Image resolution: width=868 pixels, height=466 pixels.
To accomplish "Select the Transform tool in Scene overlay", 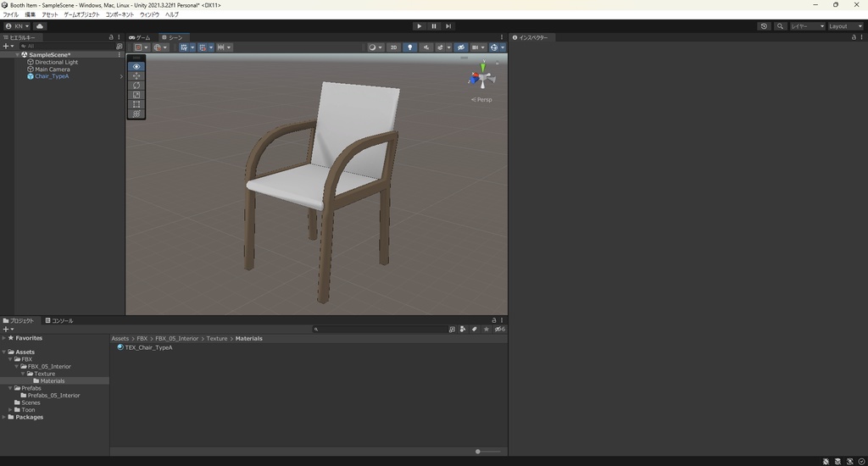I will [136, 114].
